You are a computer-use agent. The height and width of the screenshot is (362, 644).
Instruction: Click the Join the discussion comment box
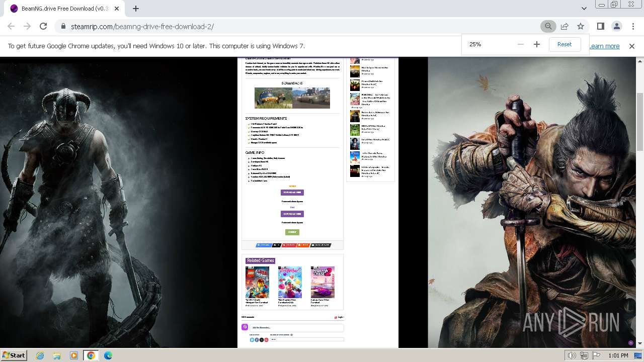pos(296,328)
